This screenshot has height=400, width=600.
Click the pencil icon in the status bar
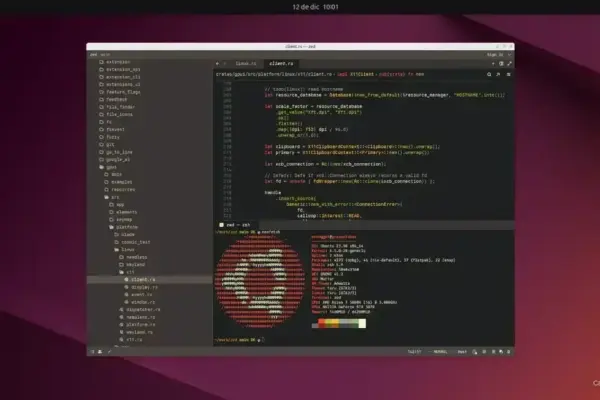(109, 351)
